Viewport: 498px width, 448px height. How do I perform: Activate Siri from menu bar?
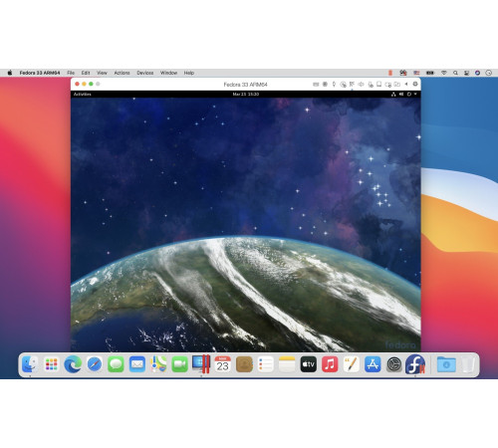(x=477, y=73)
